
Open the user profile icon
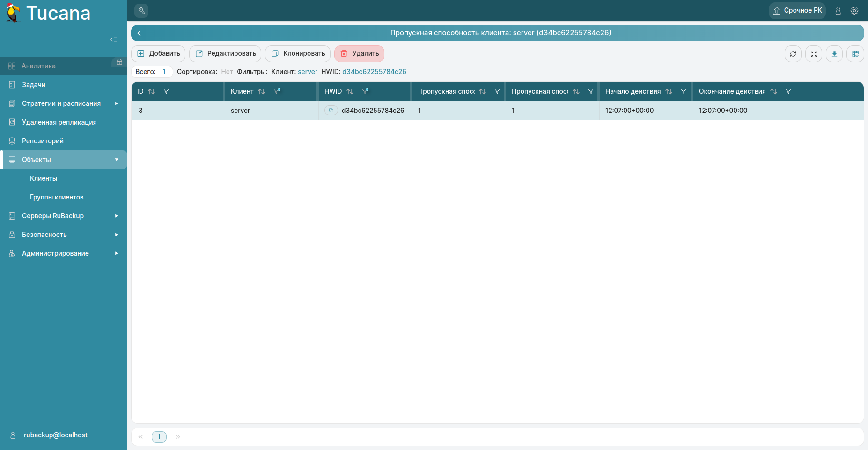[x=838, y=10]
